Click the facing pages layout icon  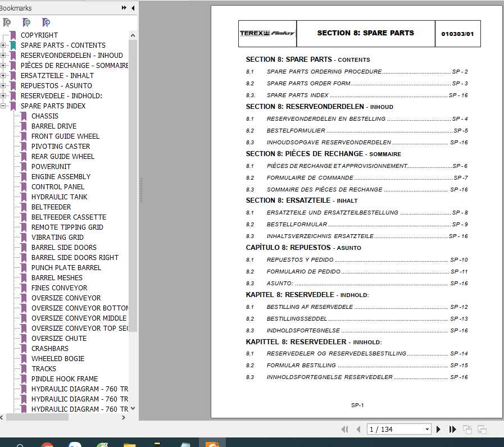tap(482, 430)
